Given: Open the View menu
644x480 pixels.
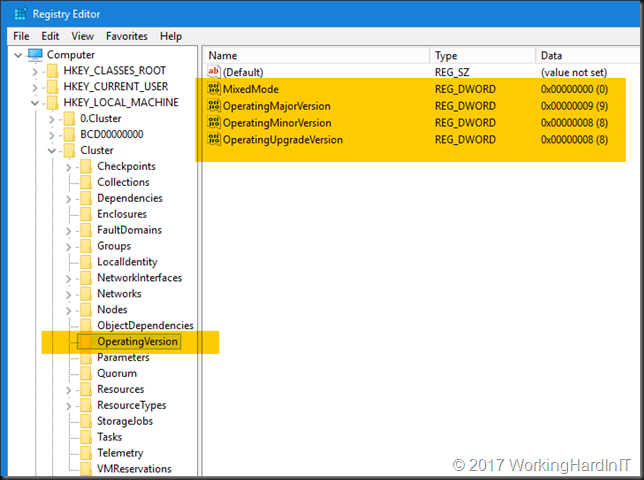Looking at the screenshot, I should pyautogui.click(x=83, y=36).
